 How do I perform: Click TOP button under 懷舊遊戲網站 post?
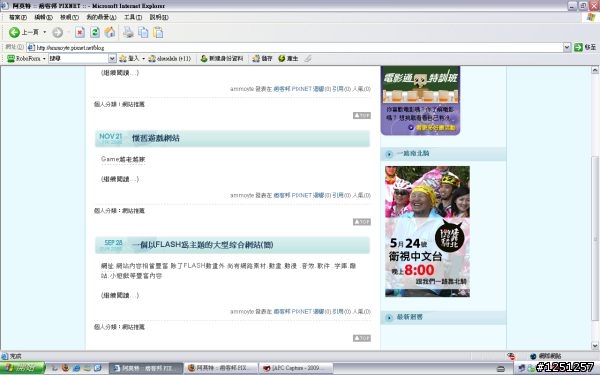click(362, 222)
